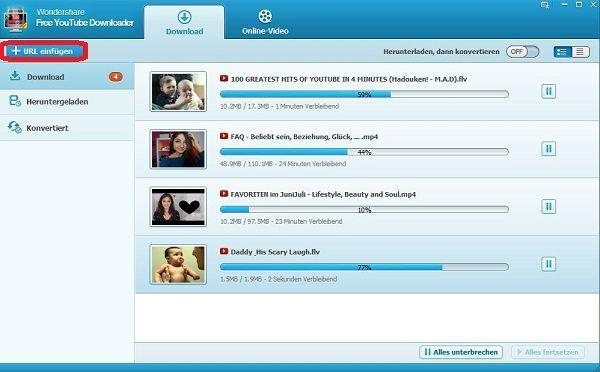Select the 100 GREATEST HITS OF YOUTUBE title
Image resolution: width=600 pixels, height=372 pixels.
point(349,79)
